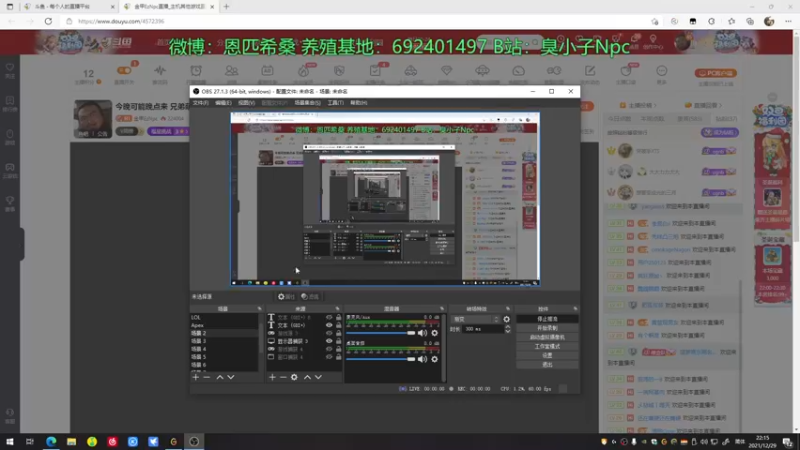Screen dimensions: 800x450
Task: Remove the selected scene with the minus icon
Action: 207,377
